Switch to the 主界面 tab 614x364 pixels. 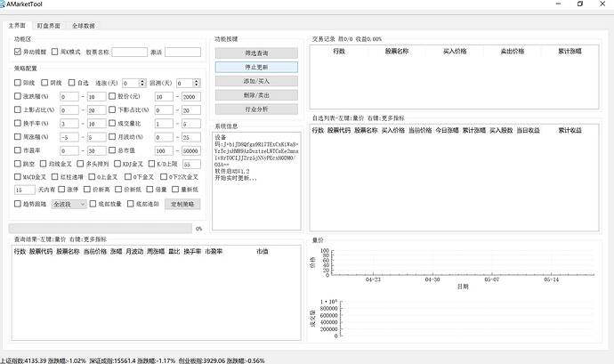tap(17, 26)
